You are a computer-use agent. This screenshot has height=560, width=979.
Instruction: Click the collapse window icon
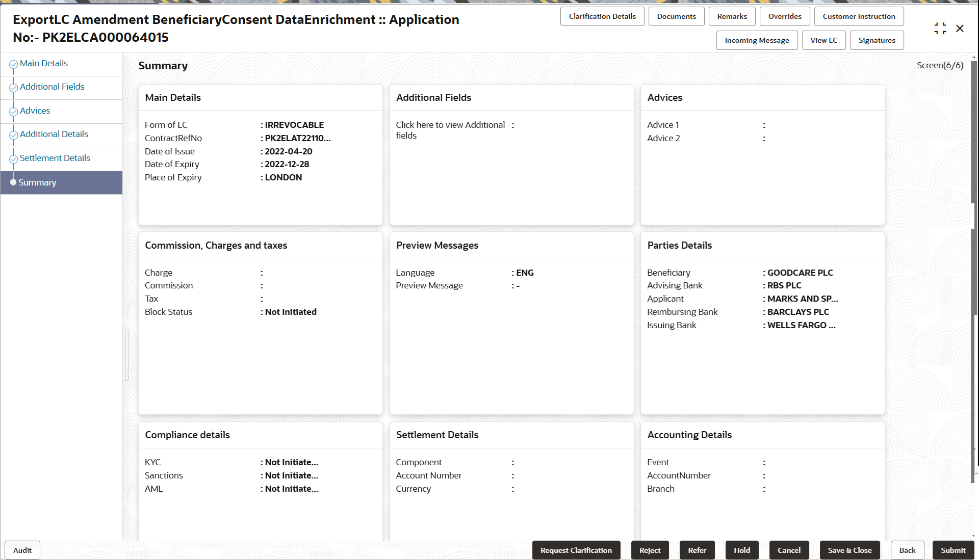tap(940, 29)
